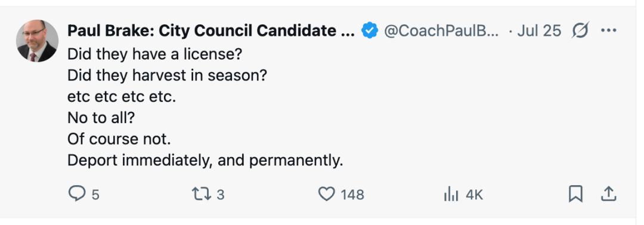Click the 148 likes count
This screenshot has height=225, width=644.
tap(352, 195)
